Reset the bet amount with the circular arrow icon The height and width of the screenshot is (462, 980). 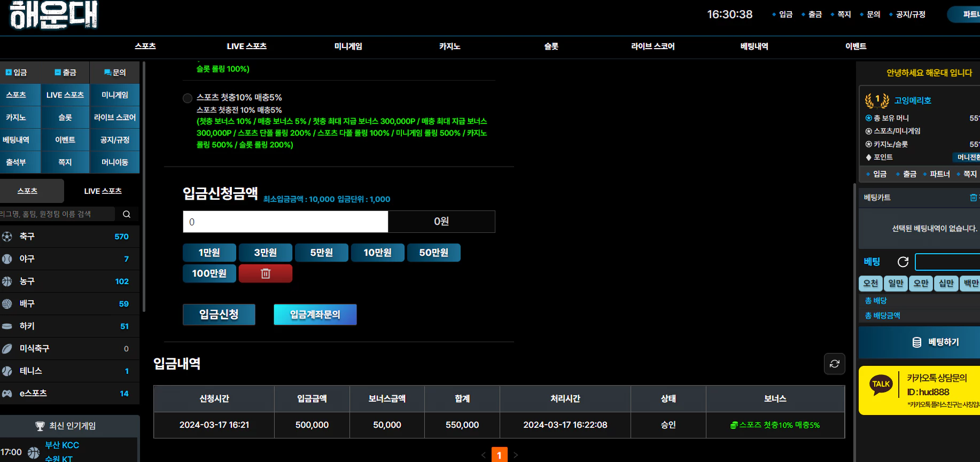point(903,262)
